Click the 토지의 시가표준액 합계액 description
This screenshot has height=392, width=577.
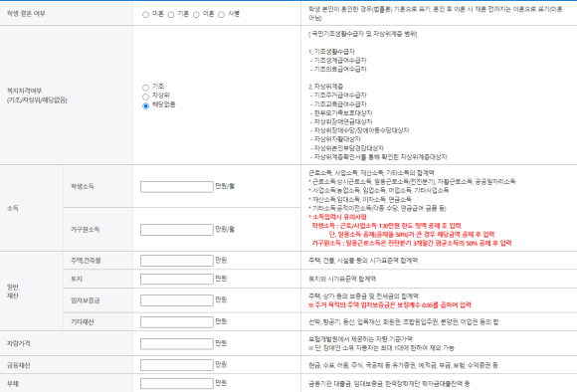pos(342,279)
